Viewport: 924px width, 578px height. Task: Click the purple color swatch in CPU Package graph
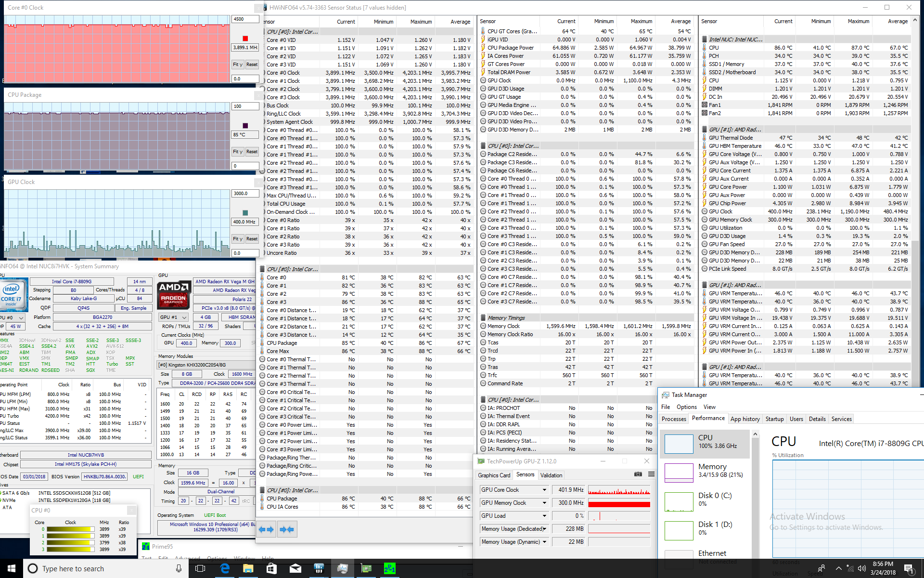(x=245, y=126)
